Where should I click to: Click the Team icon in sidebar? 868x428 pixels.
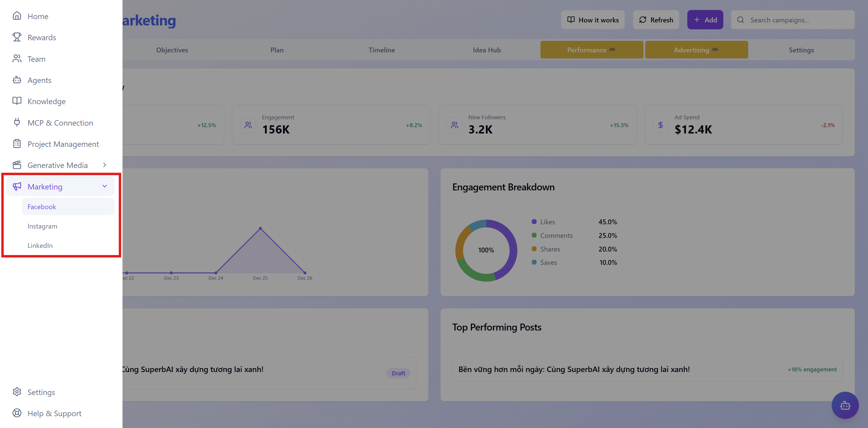(17, 59)
